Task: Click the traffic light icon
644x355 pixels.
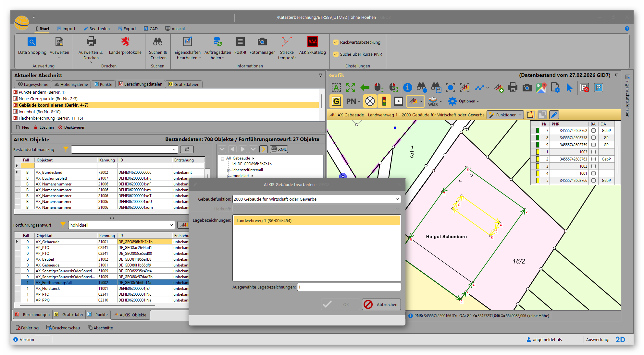Action: pos(384,101)
